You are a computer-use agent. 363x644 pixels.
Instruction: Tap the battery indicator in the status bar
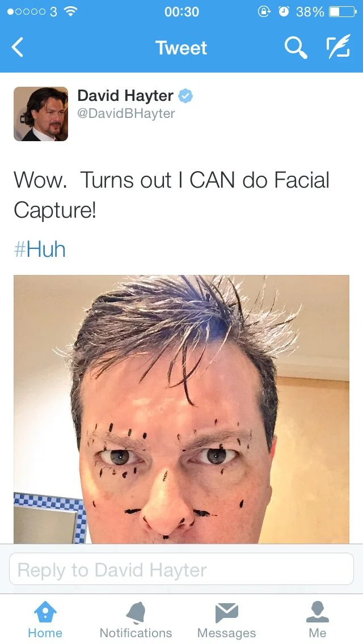pos(343,12)
